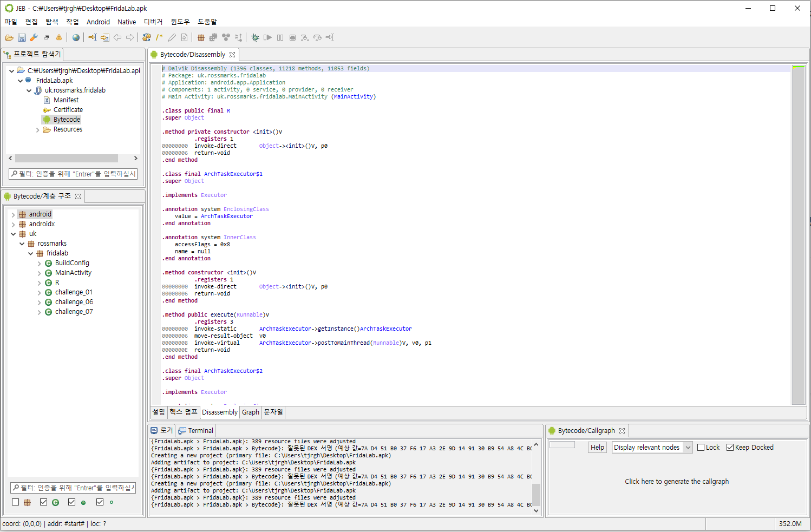Screen dimensions: 811x532
Task: Click the step over debugger toolbar icon
Action: pos(317,37)
